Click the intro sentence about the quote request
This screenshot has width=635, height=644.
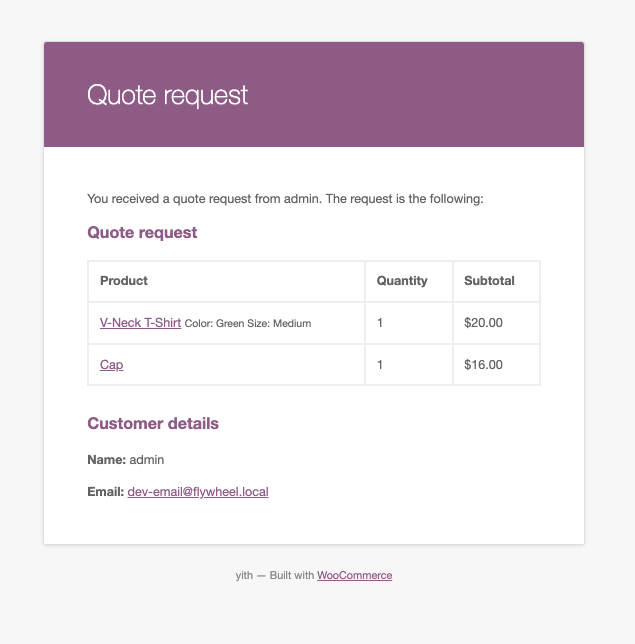(x=285, y=199)
